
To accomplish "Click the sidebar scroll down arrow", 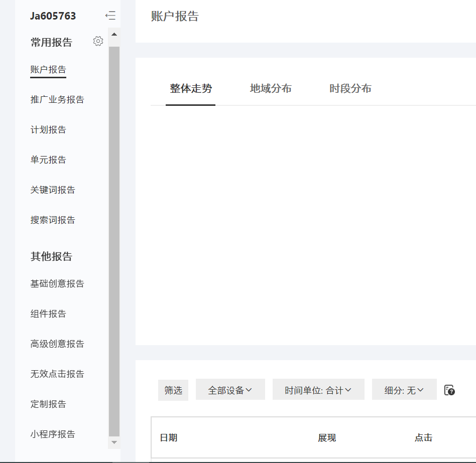I will pyautogui.click(x=114, y=442).
